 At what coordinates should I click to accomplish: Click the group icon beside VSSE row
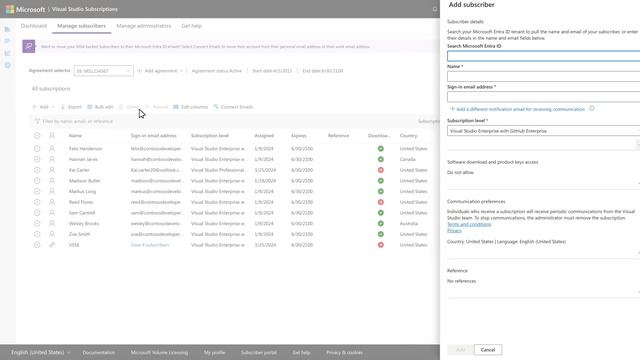[52, 245]
